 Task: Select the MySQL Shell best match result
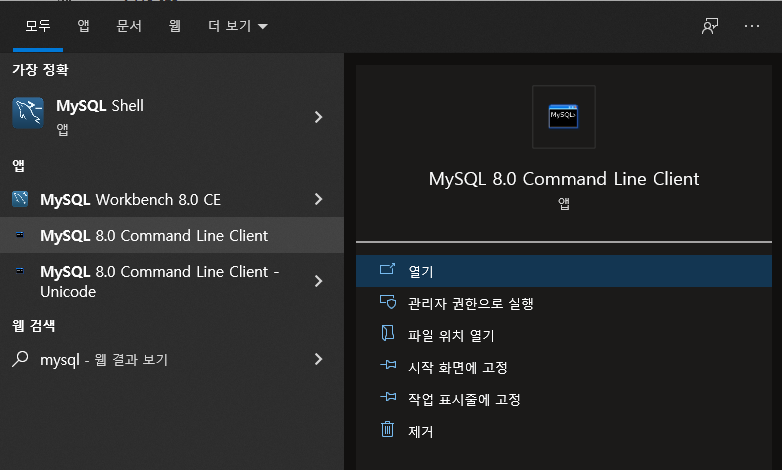pyautogui.click(x=172, y=117)
